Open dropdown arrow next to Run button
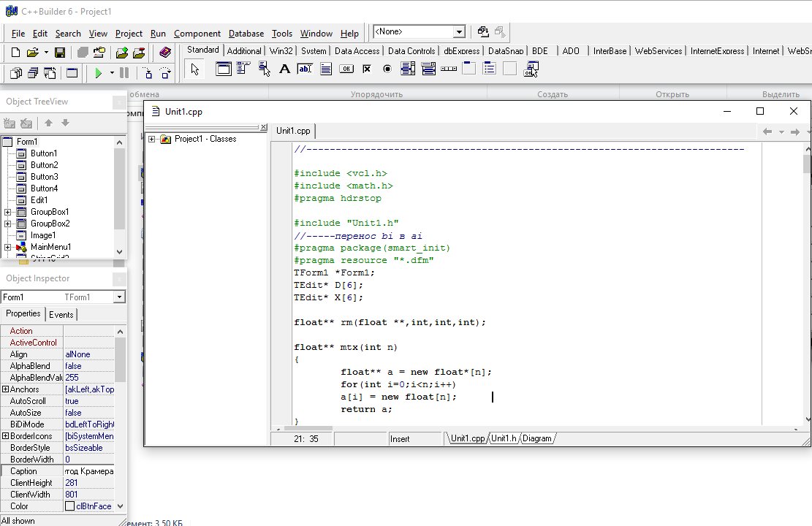Image resolution: width=812 pixels, height=526 pixels. [112, 73]
